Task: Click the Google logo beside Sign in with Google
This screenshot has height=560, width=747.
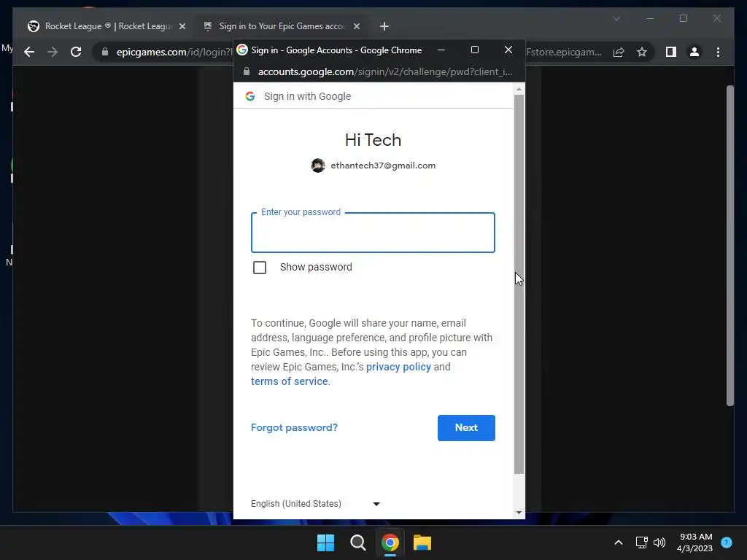Action: (250, 96)
